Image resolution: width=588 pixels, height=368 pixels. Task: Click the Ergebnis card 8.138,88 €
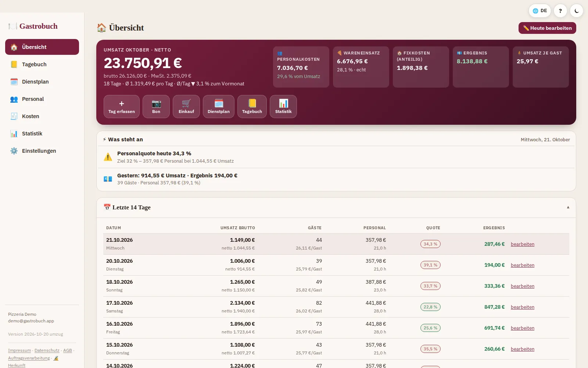[481, 67]
